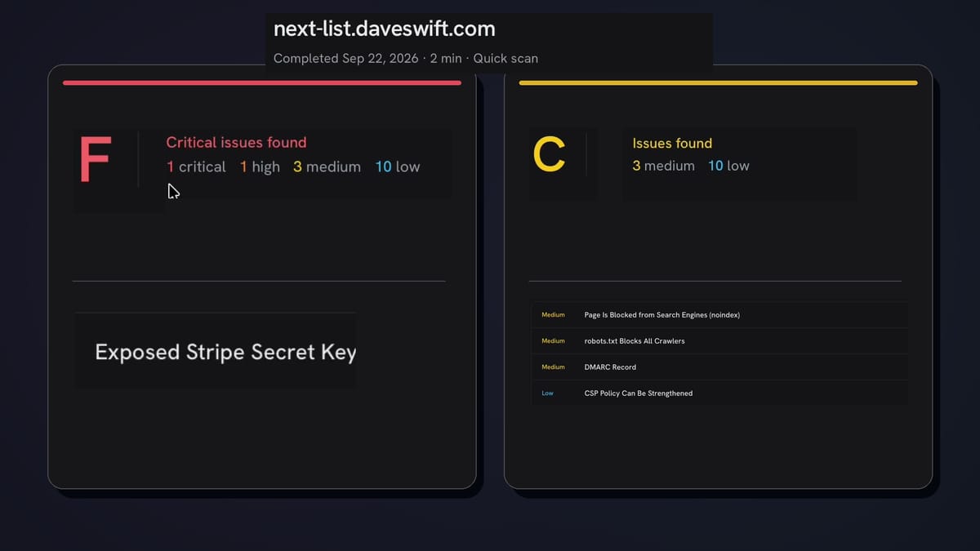Click the 3 medium count in F card

pyautogui.click(x=327, y=167)
